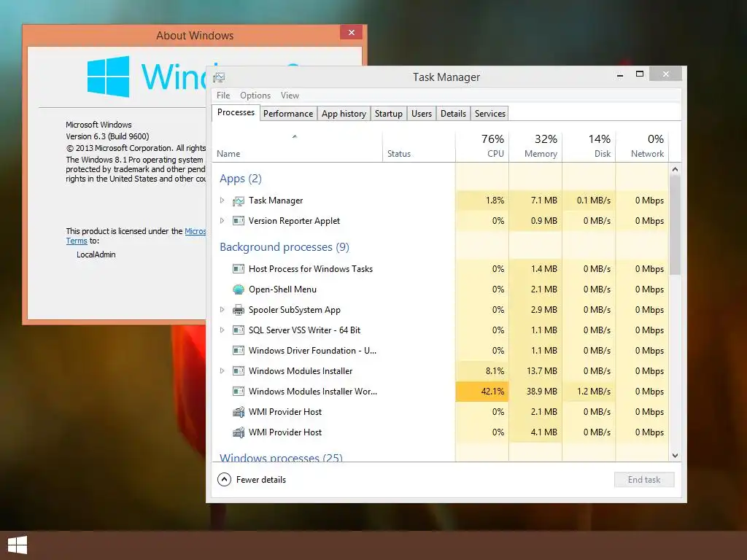Viewport: 747px width, 560px height.
Task: Select the Open-Shell Menu process name
Action: coord(282,289)
